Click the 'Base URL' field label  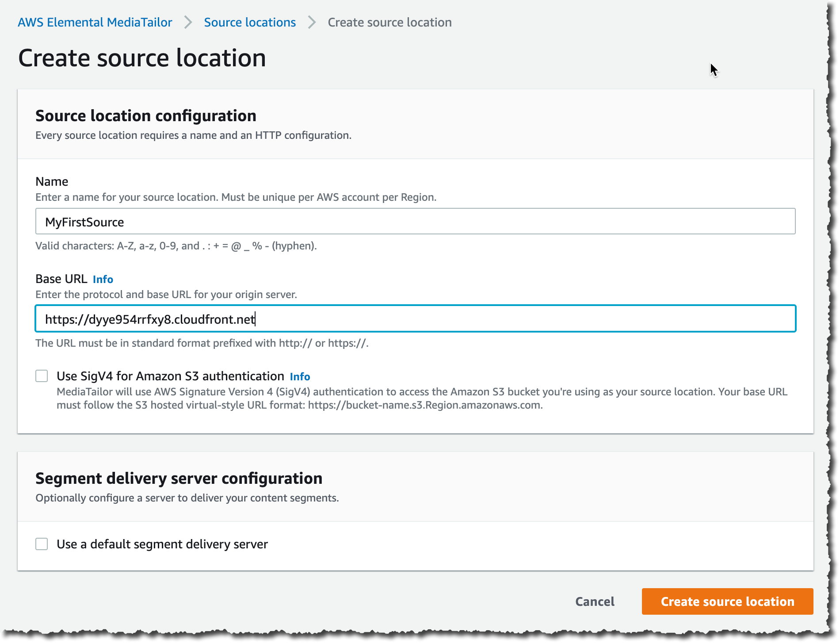point(61,279)
